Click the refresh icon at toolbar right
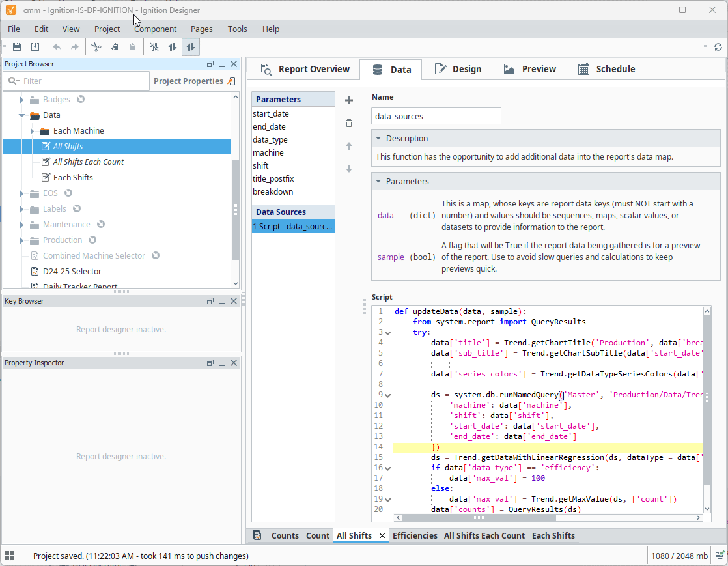 tap(718, 47)
